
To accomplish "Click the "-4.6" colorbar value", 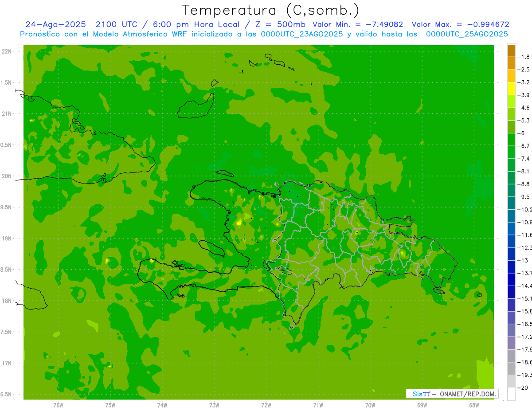I will coord(524,108).
